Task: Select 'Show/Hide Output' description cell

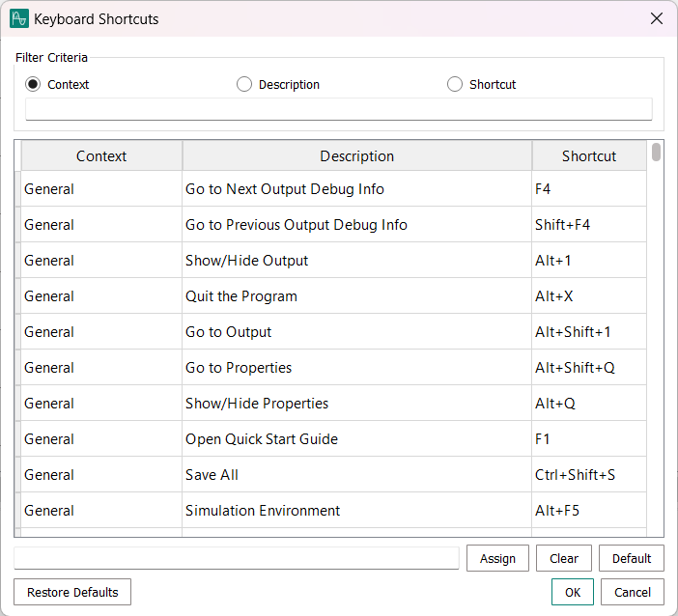Action: point(356,261)
